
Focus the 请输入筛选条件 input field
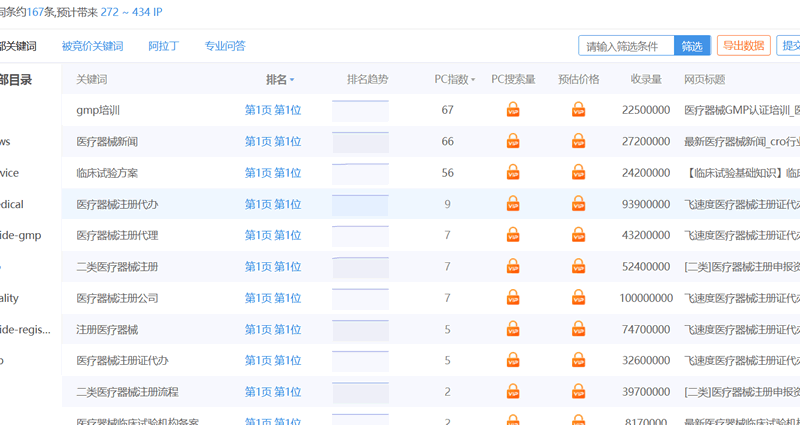point(626,46)
